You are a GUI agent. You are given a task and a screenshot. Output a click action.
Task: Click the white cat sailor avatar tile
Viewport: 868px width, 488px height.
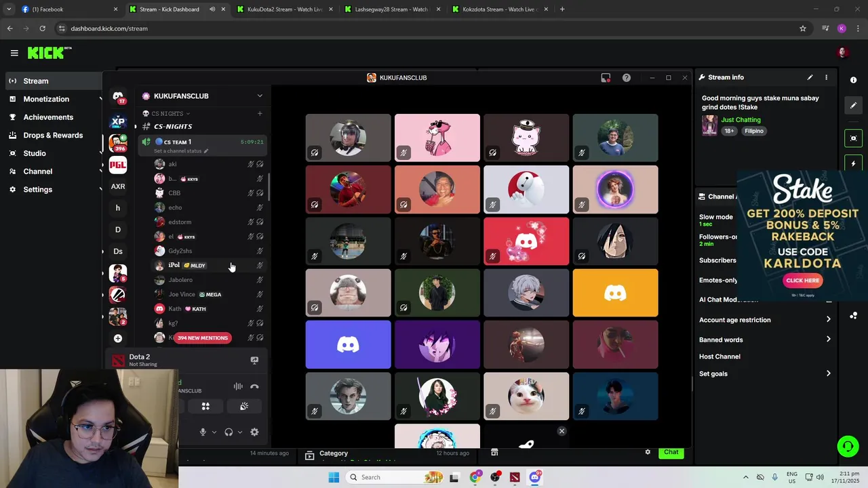pyautogui.click(x=526, y=138)
